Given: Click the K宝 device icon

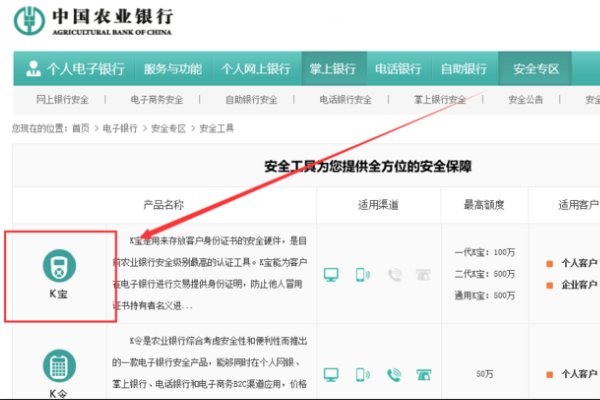Looking at the screenshot, I should tap(59, 265).
